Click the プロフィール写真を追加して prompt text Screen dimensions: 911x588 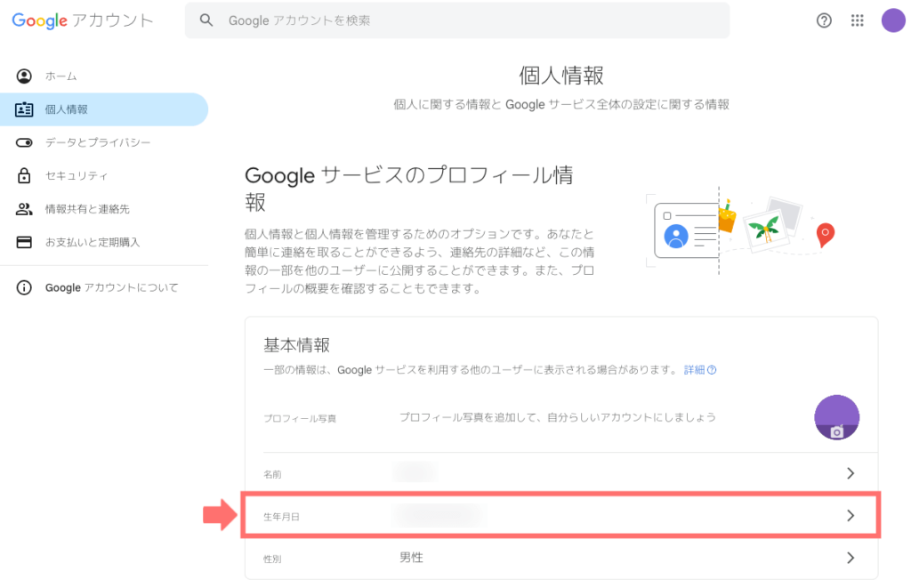(x=558, y=417)
